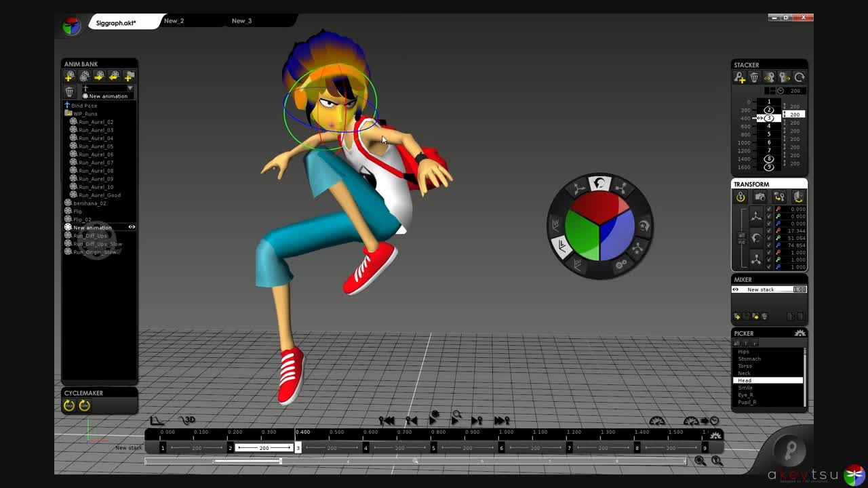Viewport: 868px width, 488px height.
Task: Click the timeline zoom magnifier icon
Action: coord(700,461)
